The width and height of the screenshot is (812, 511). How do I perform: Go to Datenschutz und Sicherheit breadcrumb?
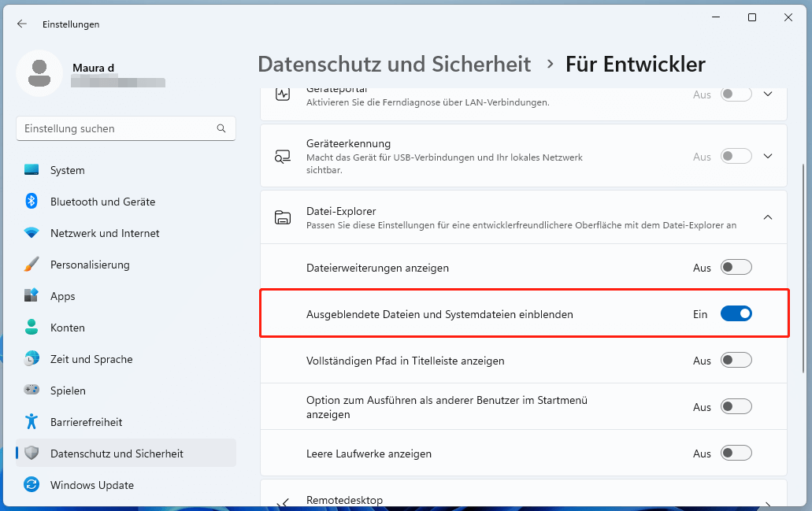tap(394, 64)
